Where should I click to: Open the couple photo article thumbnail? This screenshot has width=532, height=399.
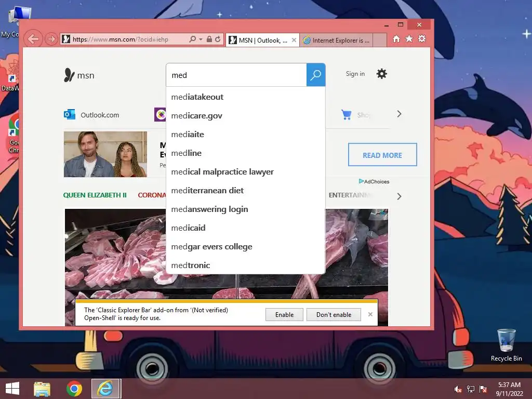(x=105, y=154)
